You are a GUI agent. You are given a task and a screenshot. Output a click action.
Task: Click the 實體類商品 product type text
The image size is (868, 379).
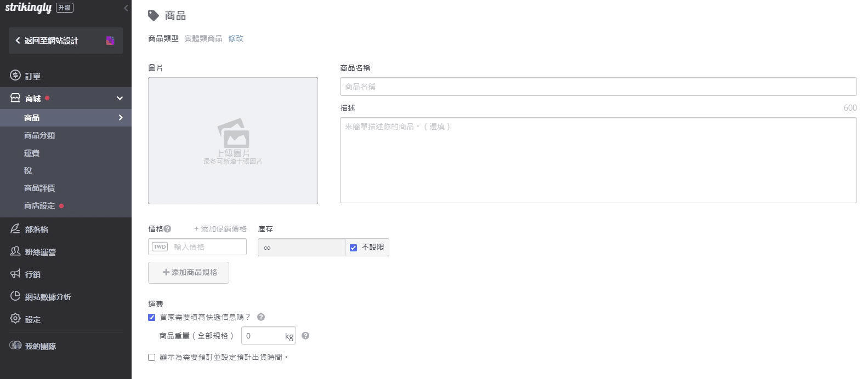203,38
